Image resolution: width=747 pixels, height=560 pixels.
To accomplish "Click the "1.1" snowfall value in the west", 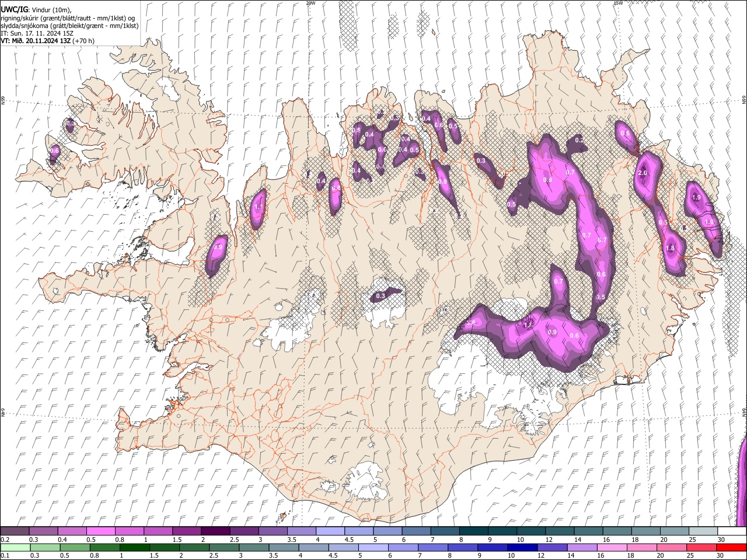I will 259,206.
